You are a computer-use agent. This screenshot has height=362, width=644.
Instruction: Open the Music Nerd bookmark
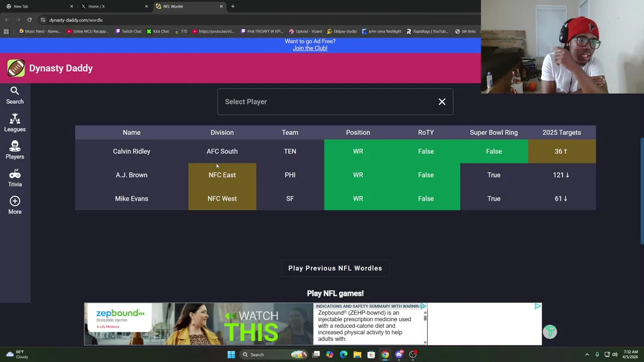coord(39,31)
